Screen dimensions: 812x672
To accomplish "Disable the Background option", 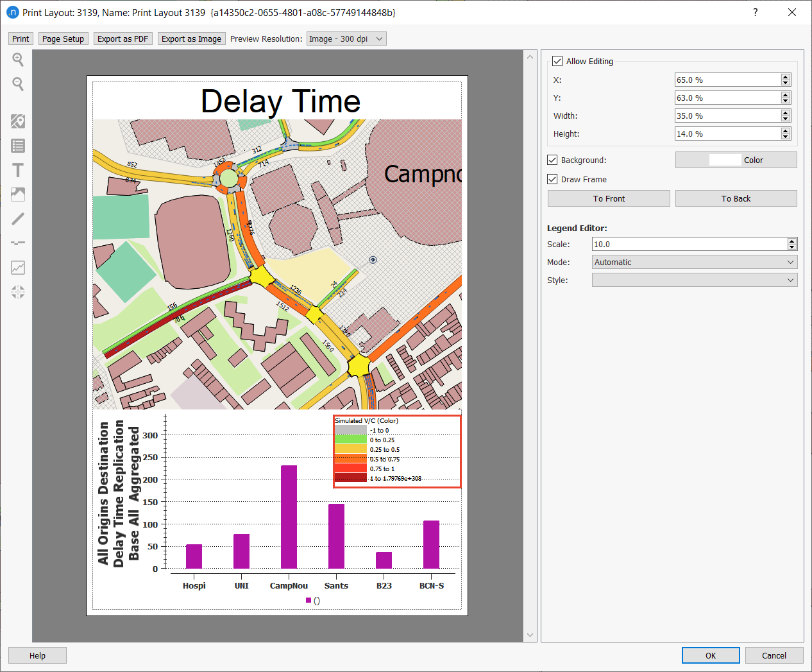I will pos(552,160).
